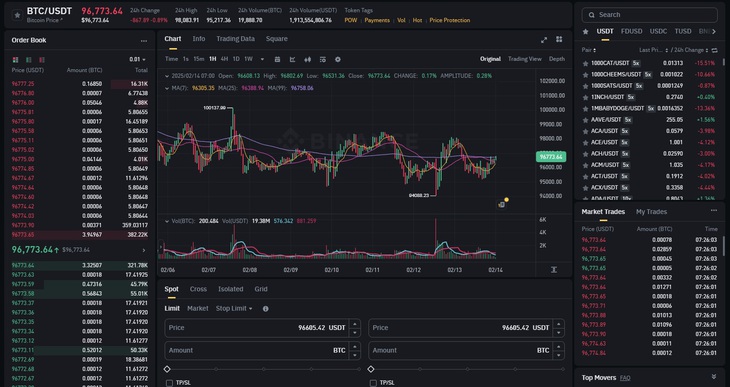Increase buy Price with the stepper up arrow
The image size is (730, 387).
tap(355, 324)
